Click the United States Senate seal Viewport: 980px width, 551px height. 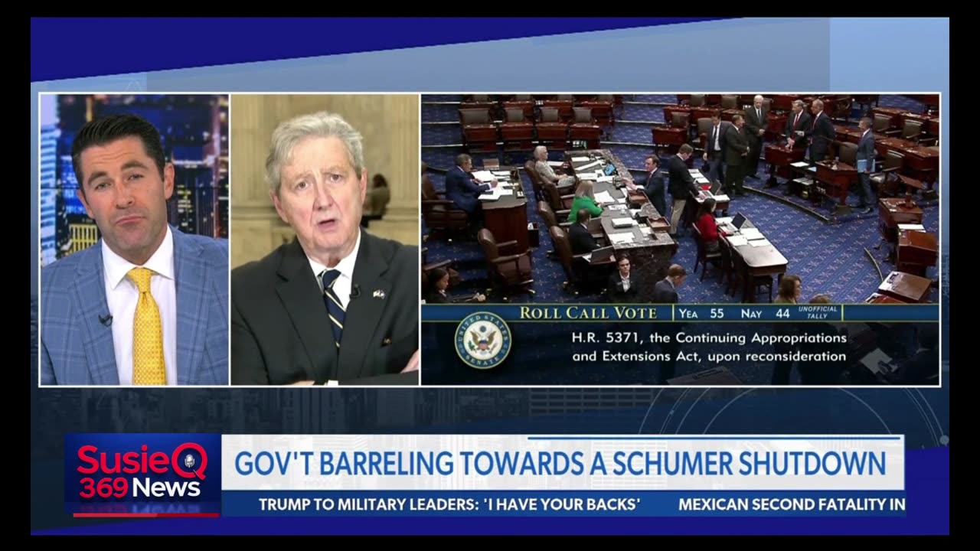point(482,341)
